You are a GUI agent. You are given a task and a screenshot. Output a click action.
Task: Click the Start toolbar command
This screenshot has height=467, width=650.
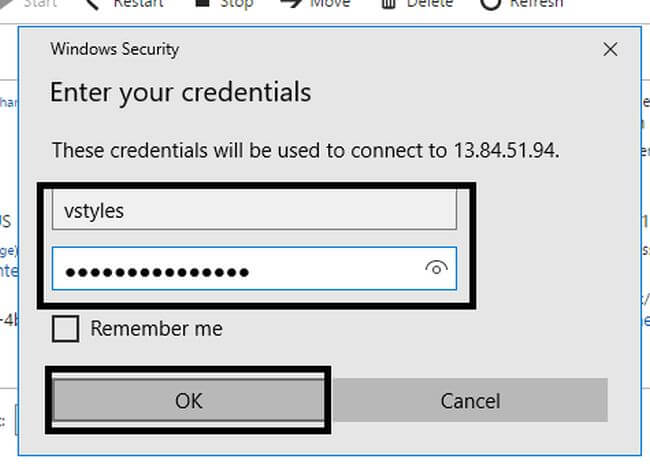(40, 4)
